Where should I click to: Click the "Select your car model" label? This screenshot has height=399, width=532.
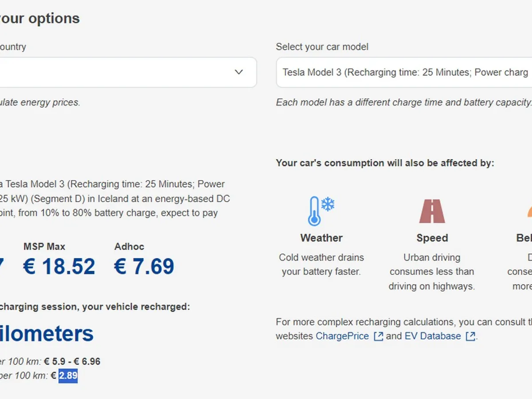click(322, 47)
